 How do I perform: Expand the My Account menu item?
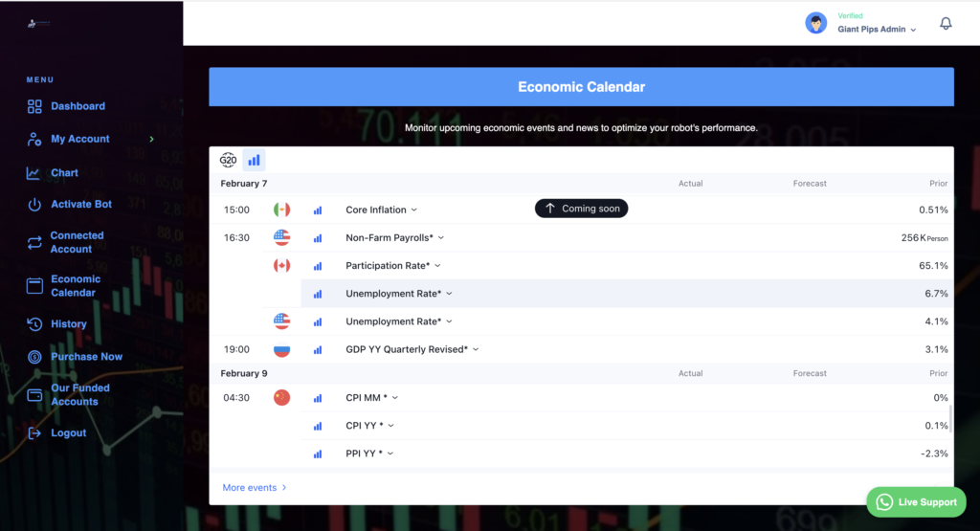[80, 139]
